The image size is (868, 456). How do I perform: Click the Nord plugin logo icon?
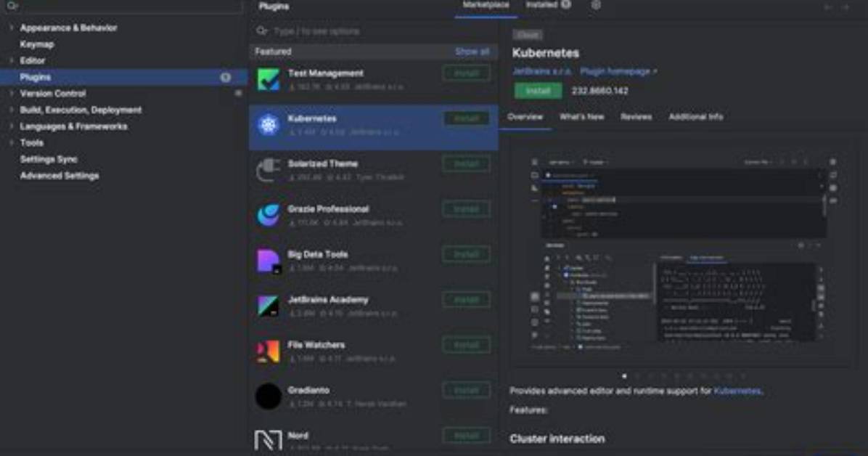(x=269, y=441)
